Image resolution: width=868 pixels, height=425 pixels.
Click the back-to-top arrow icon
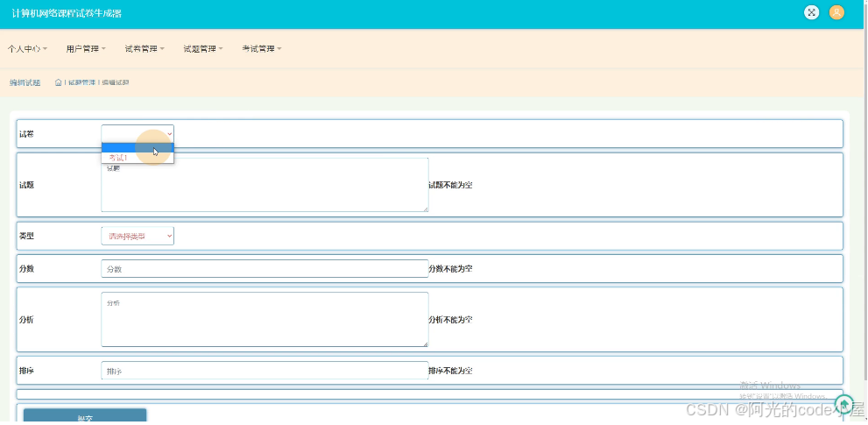pyautogui.click(x=844, y=403)
